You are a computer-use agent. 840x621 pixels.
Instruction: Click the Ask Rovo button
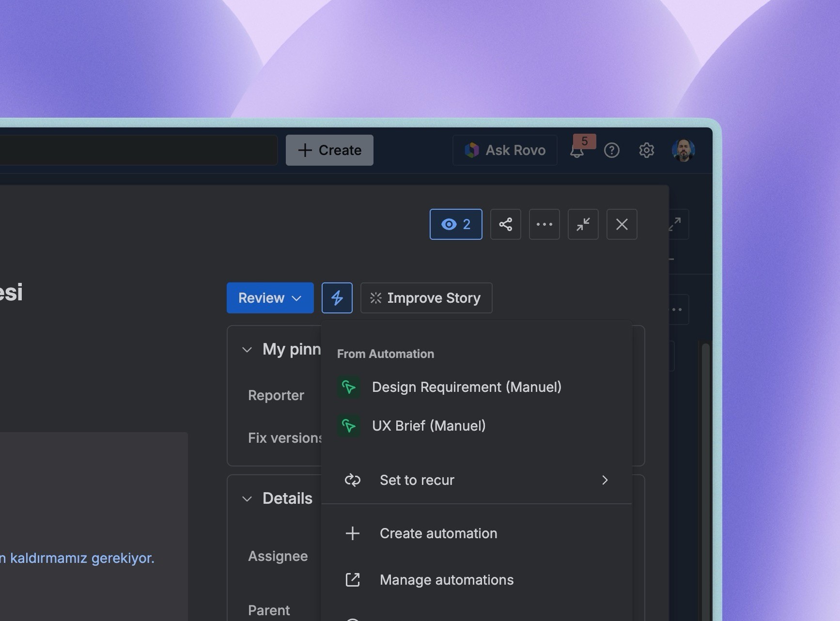(x=505, y=150)
